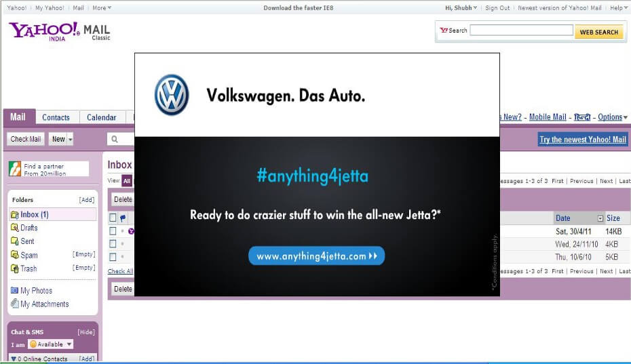The image size is (631, 364).
Task: Tick checkbox for Wed, 24/11/10 message
Action: pos(113,244)
